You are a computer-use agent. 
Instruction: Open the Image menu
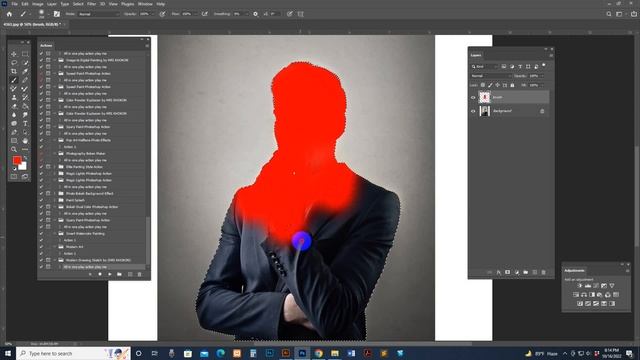38,4
